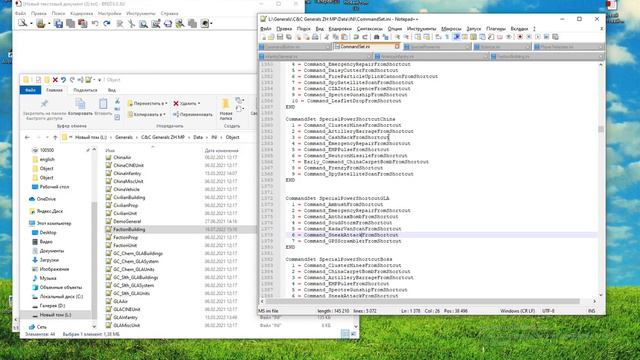Open the Кодировки menu in Notepad++
The height and width of the screenshot is (360, 640).
point(340,29)
